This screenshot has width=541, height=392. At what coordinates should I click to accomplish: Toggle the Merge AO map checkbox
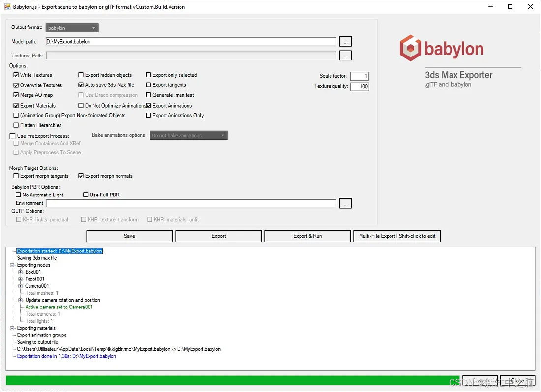pos(16,95)
